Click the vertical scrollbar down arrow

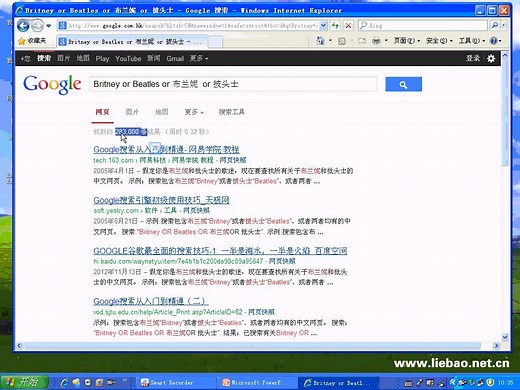505,337
